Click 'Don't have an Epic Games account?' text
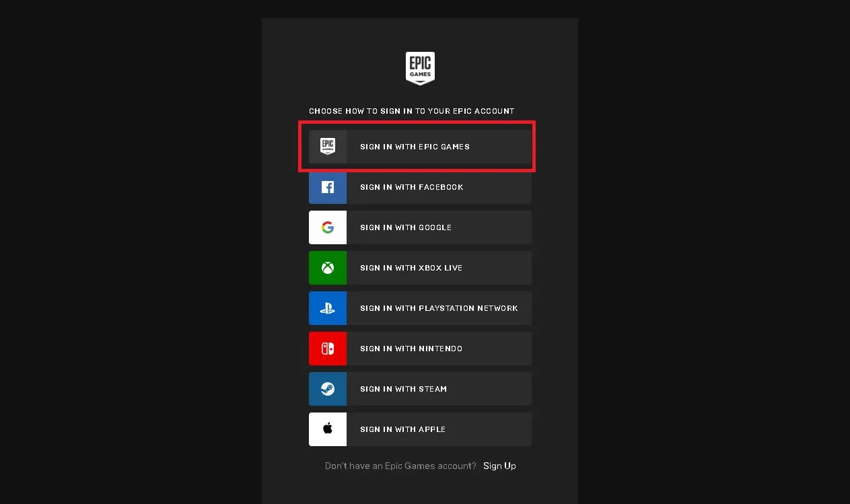Screen dimensions: 850x504 coord(400,466)
